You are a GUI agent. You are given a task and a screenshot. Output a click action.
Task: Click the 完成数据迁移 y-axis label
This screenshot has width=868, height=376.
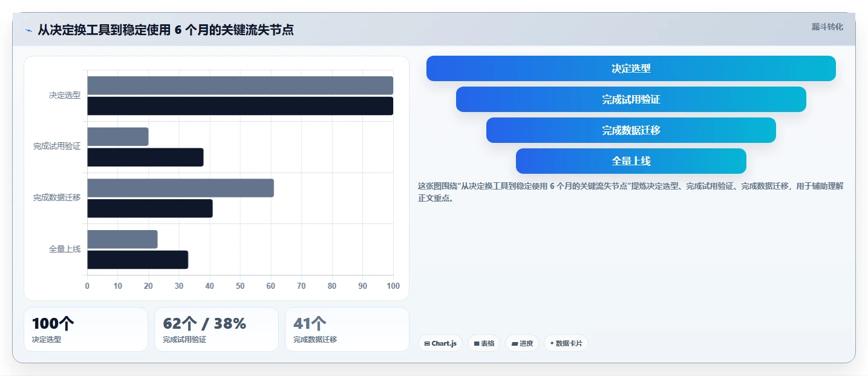point(57,198)
